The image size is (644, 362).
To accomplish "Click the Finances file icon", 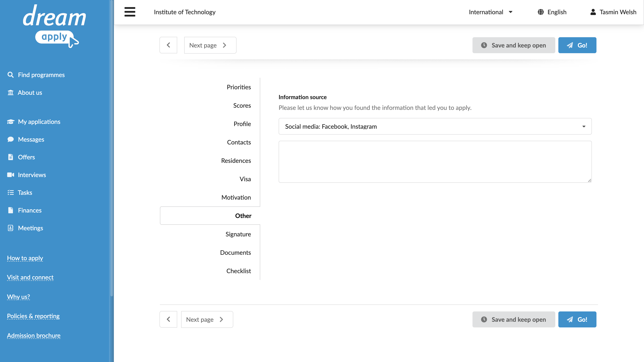I will pos(11,210).
